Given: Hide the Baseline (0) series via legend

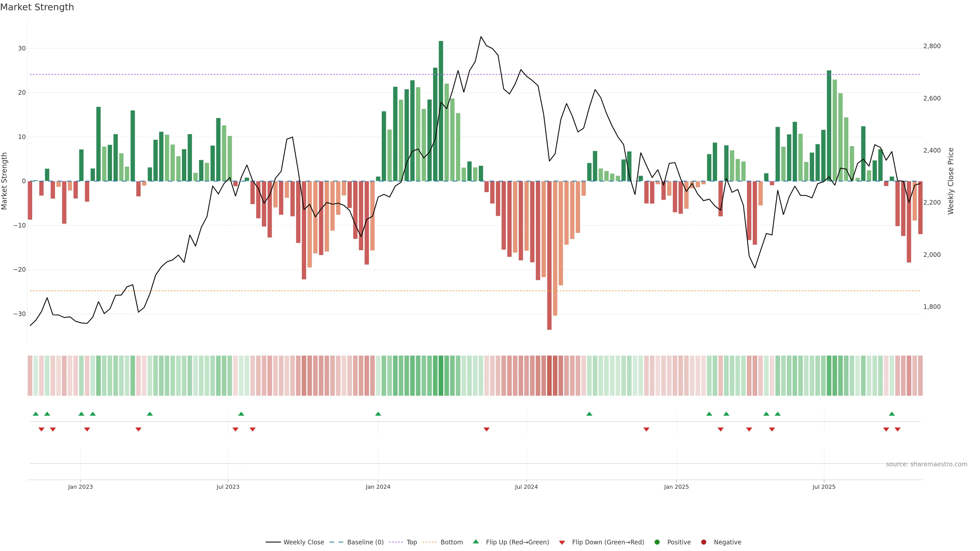Looking at the screenshot, I should click(365, 542).
